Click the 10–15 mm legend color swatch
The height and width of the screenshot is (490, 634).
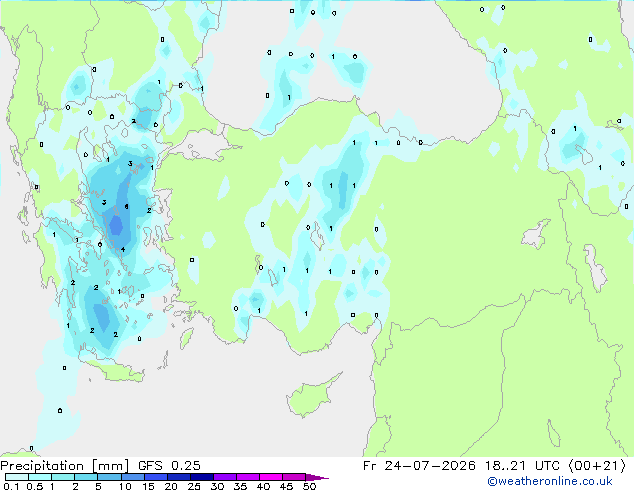pyautogui.click(x=133, y=477)
